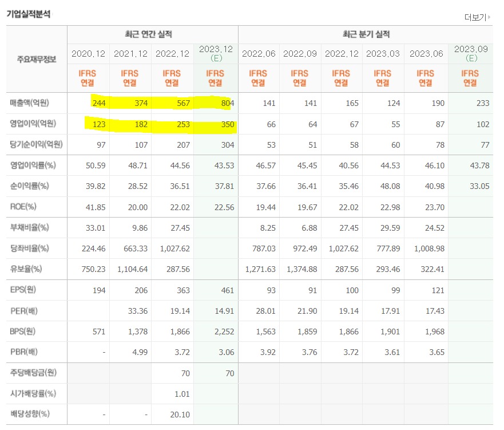The width and height of the screenshot is (504, 430).
Task: Click the quarterly ROE value 23.70
Action: pos(435,207)
